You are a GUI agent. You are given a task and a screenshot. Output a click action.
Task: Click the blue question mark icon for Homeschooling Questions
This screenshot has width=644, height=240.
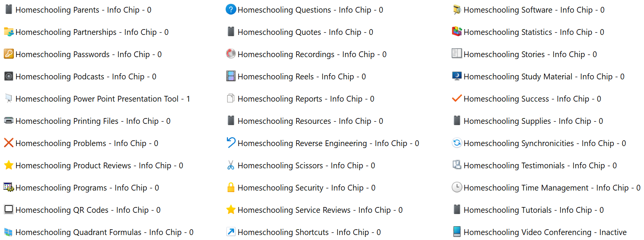[231, 10]
